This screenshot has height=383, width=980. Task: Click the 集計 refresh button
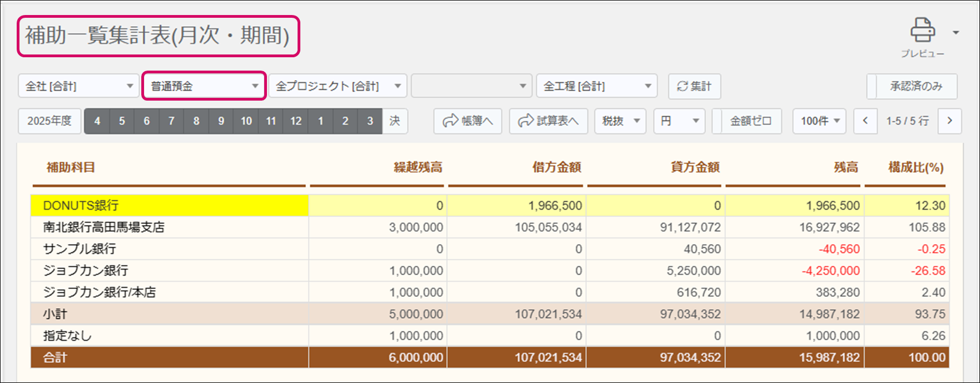coord(694,86)
